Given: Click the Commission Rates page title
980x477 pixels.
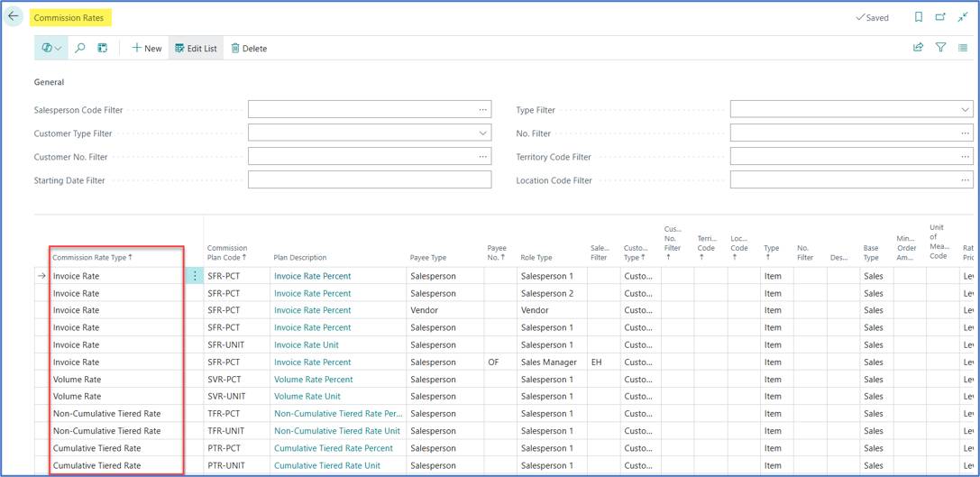Looking at the screenshot, I should click(69, 17).
